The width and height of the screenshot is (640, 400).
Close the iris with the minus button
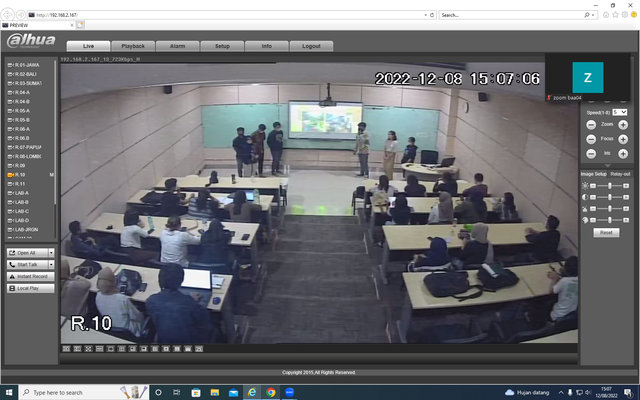coord(591,154)
